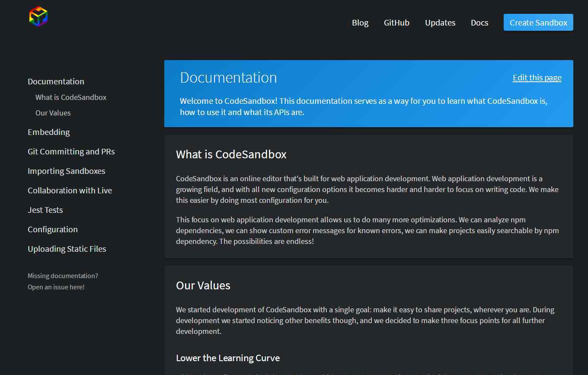
Task: Click paragraph starting 'We started development of CodeSandbox'
Action: tap(365, 321)
